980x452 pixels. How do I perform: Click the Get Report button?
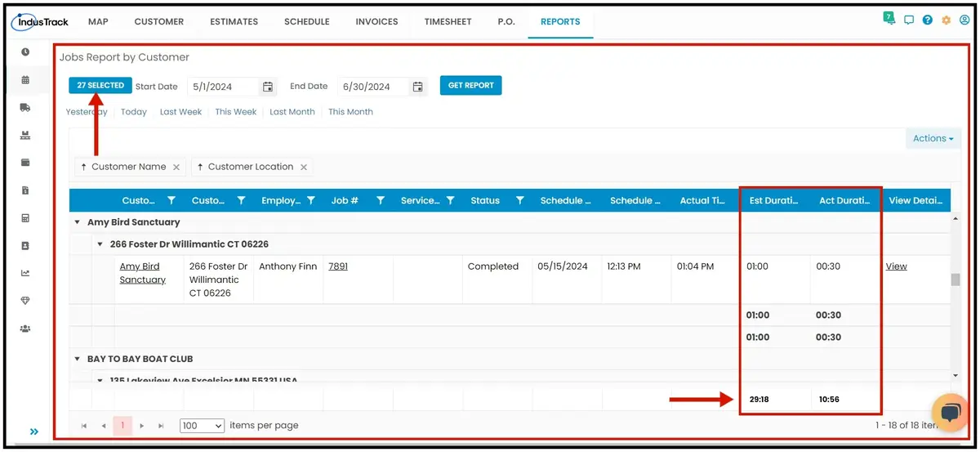(x=471, y=86)
